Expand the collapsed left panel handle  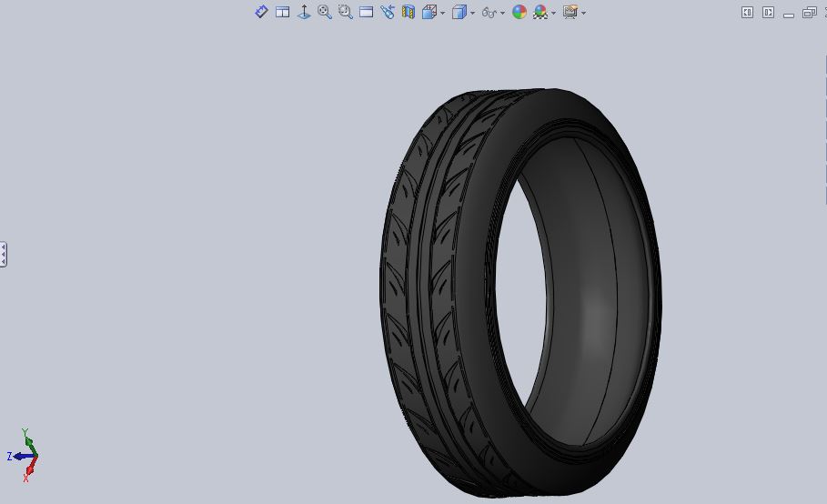(x=3, y=254)
